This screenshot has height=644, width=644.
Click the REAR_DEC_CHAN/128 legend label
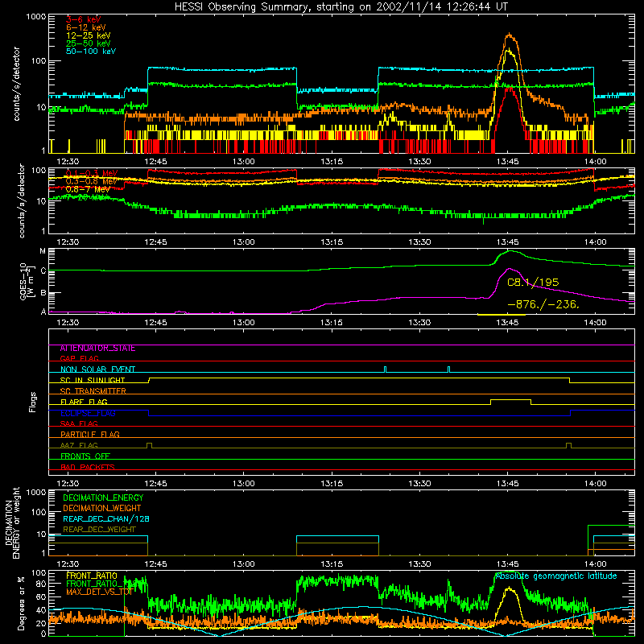(x=106, y=518)
